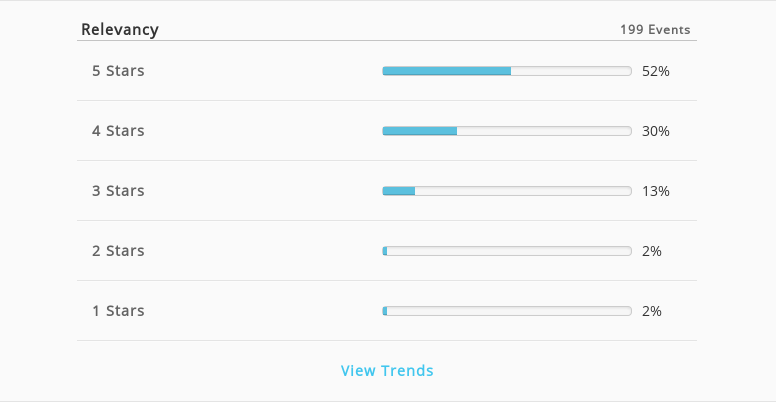Click the 2 Stars progress bar
The width and height of the screenshot is (776, 402).
click(x=507, y=251)
